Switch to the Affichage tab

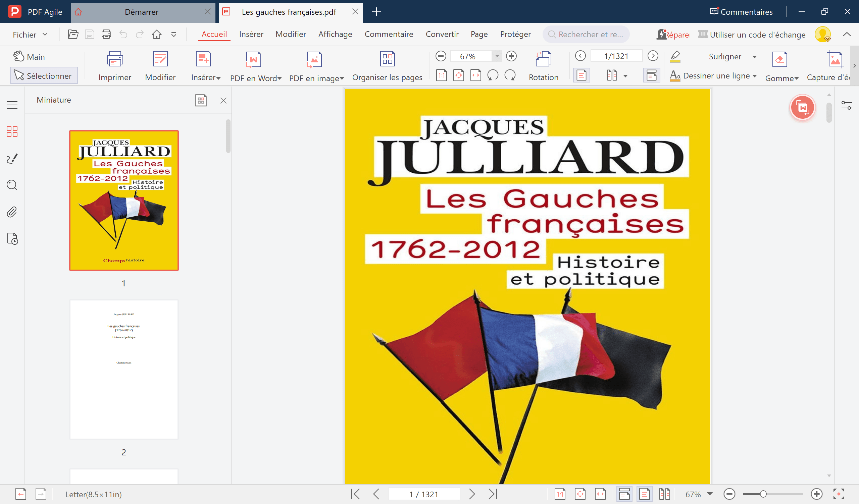(335, 34)
